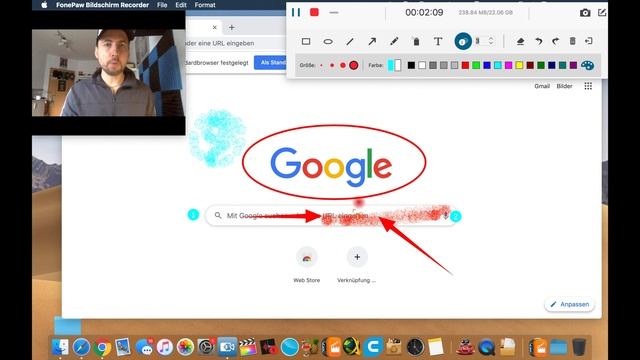The height and width of the screenshot is (360, 640).
Task: Click the callout number value field
Action: 482,41
